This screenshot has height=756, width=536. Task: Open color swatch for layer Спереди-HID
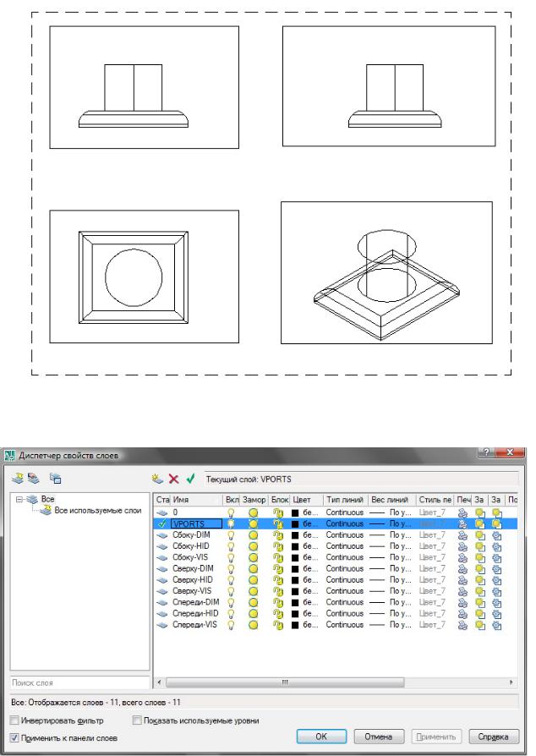tap(295, 614)
